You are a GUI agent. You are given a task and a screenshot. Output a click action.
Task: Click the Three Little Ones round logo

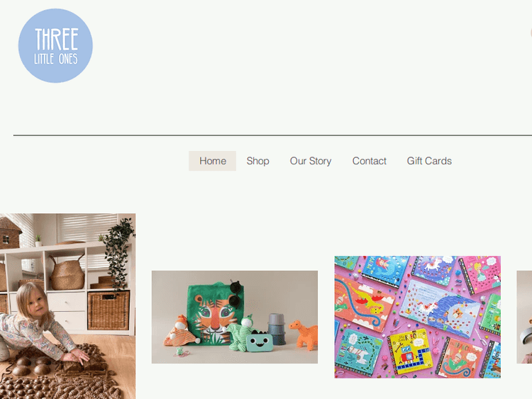pyautogui.click(x=55, y=45)
